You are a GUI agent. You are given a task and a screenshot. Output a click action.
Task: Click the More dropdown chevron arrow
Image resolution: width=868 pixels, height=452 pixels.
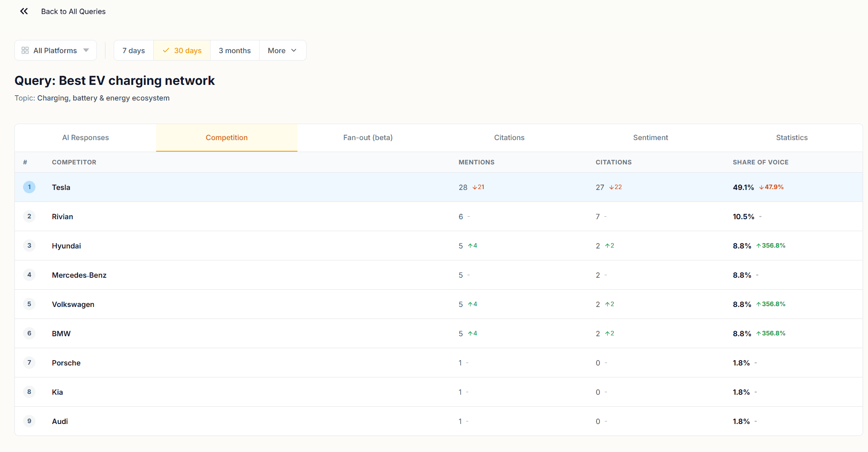(x=294, y=50)
